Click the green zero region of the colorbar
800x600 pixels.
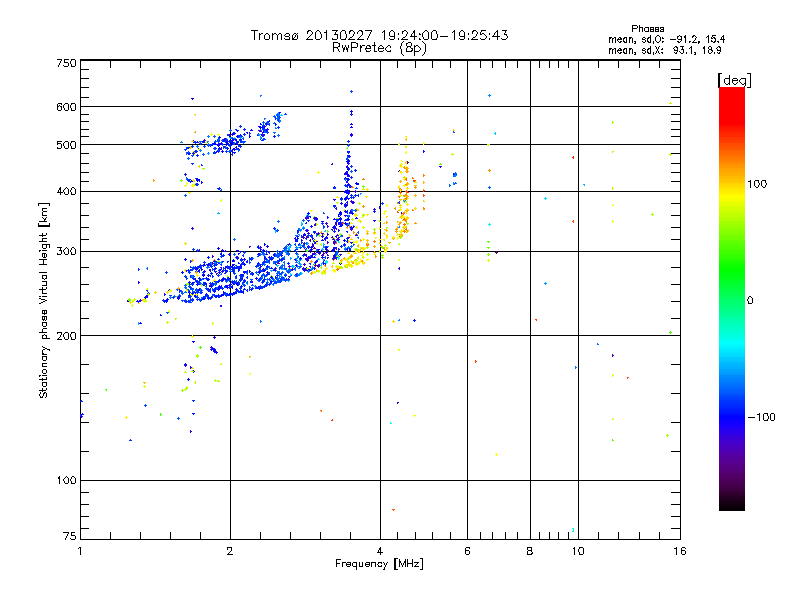(732, 300)
